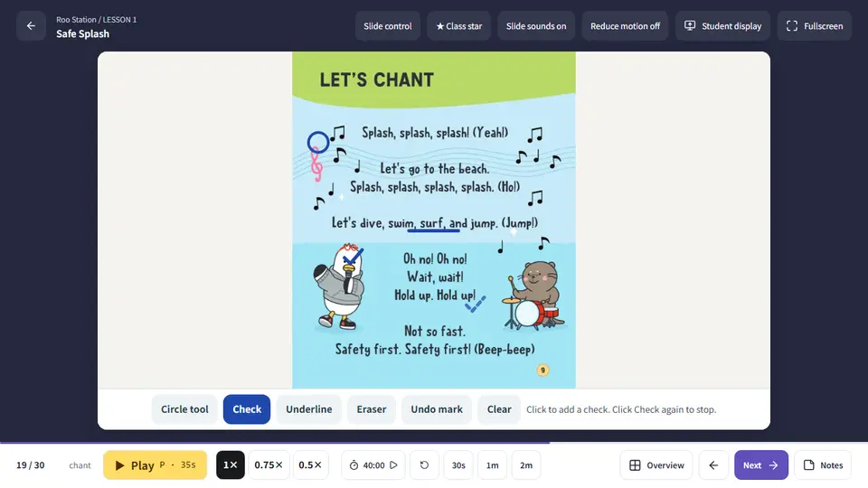This screenshot has width=868, height=488.
Task: Play the chant audio
Action: (155, 465)
